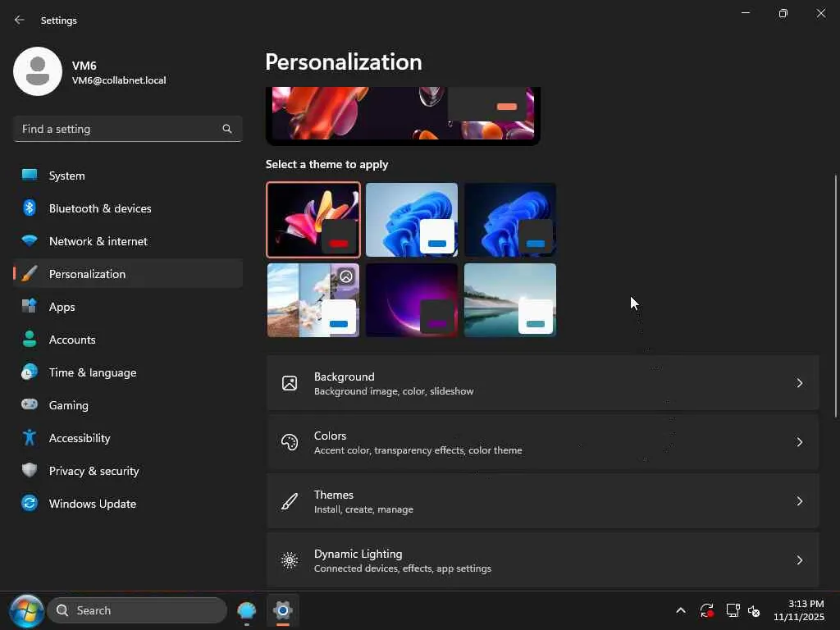Click the Time & language clock icon
The width and height of the screenshot is (840, 630).
[30, 372]
